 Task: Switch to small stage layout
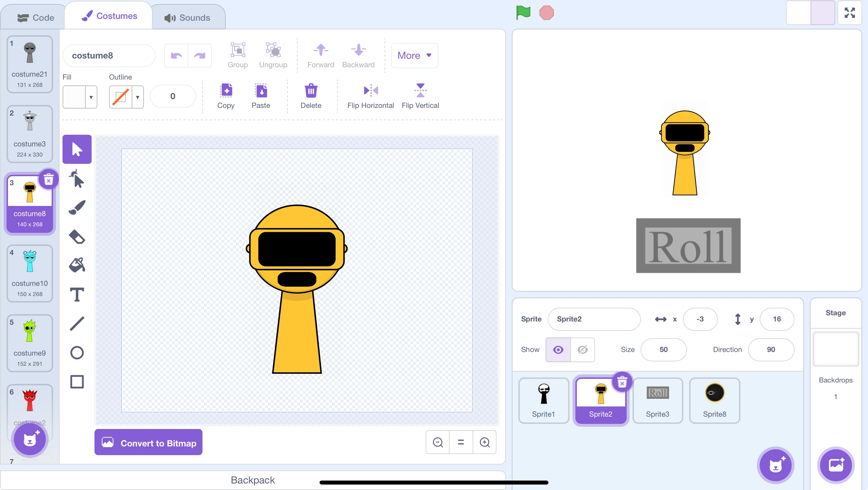pyautogui.click(x=799, y=13)
